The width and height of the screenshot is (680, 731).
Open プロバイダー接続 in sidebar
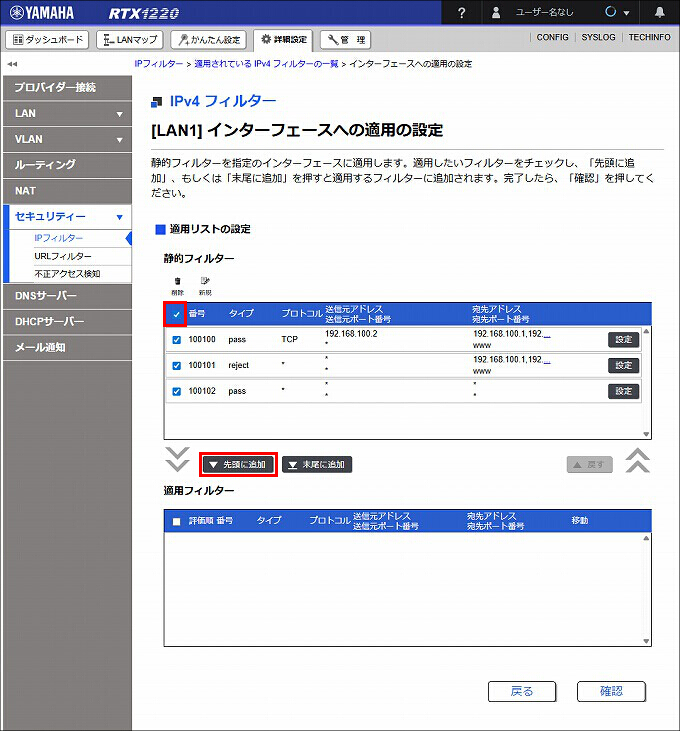pos(67,88)
